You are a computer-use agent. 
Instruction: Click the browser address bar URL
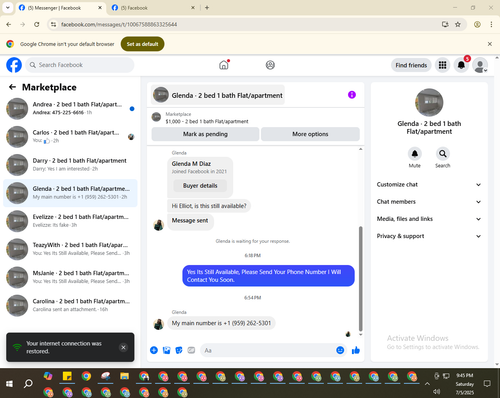coord(119,24)
